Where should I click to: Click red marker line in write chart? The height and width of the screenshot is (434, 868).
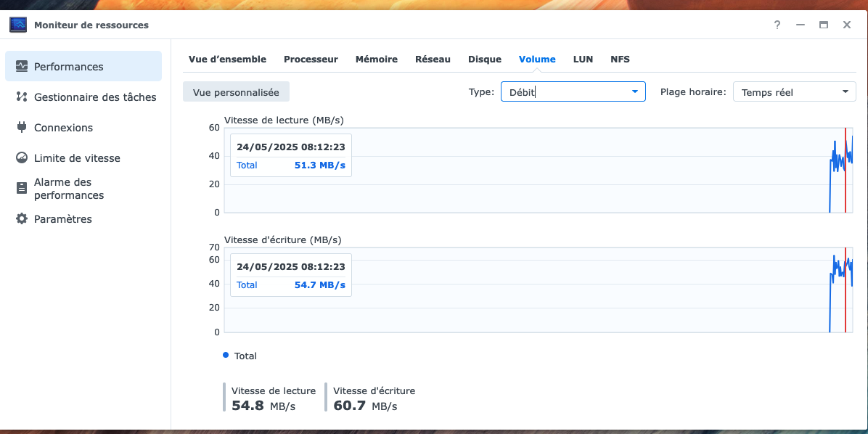click(846, 290)
